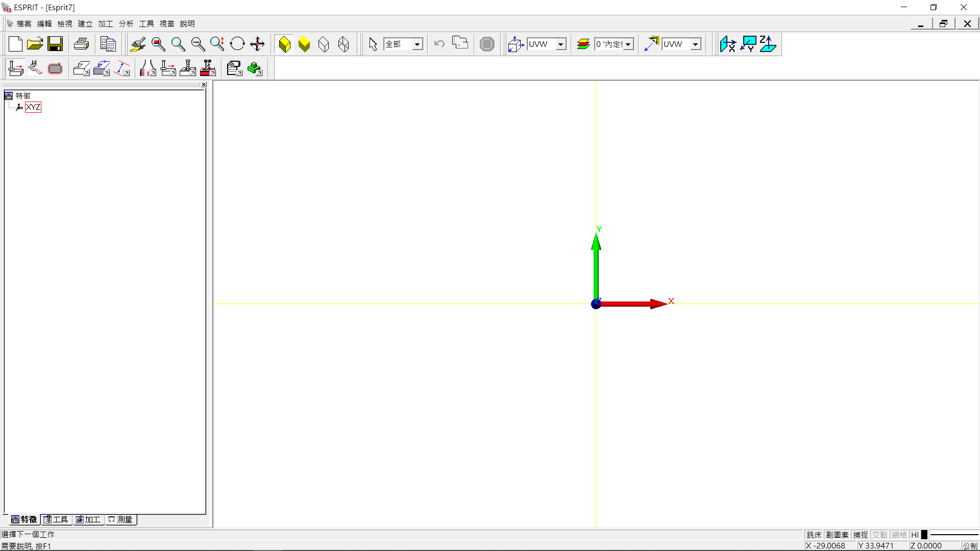Click the redraw brush icon
The height and width of the screenshot is (551, 980).
point(137,44)
